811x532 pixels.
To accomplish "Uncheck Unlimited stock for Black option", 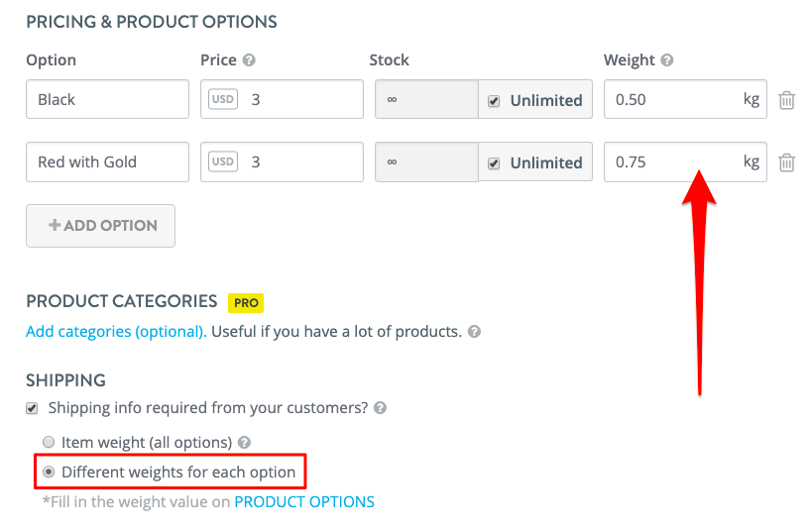I will (494, 101).
